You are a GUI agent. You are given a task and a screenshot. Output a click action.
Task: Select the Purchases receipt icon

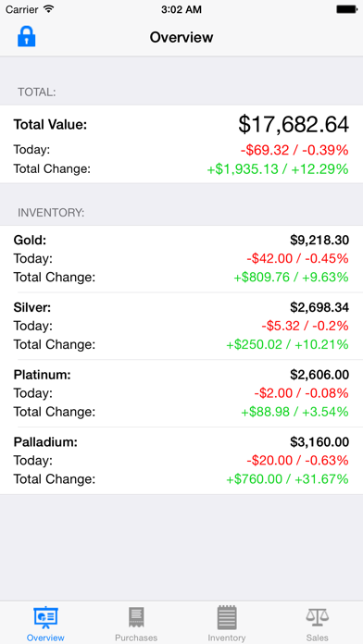pyautogui.click(x=136, y=618)
